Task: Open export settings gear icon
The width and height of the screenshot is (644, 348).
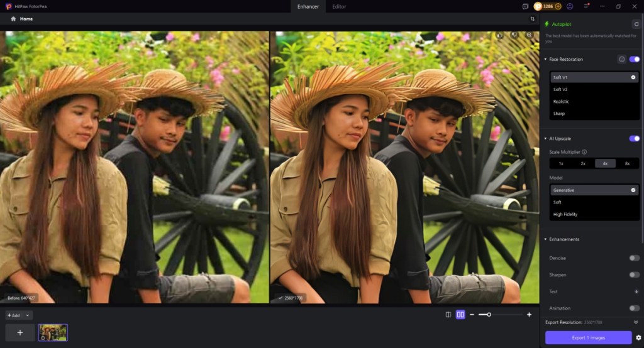Action: [638, 338]
